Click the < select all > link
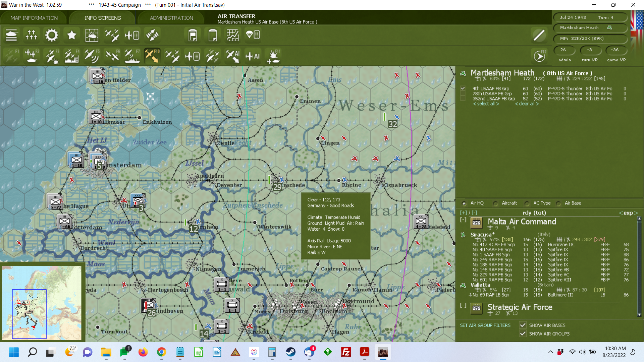Viewport: 644px width, 362px height. (486, 104)
